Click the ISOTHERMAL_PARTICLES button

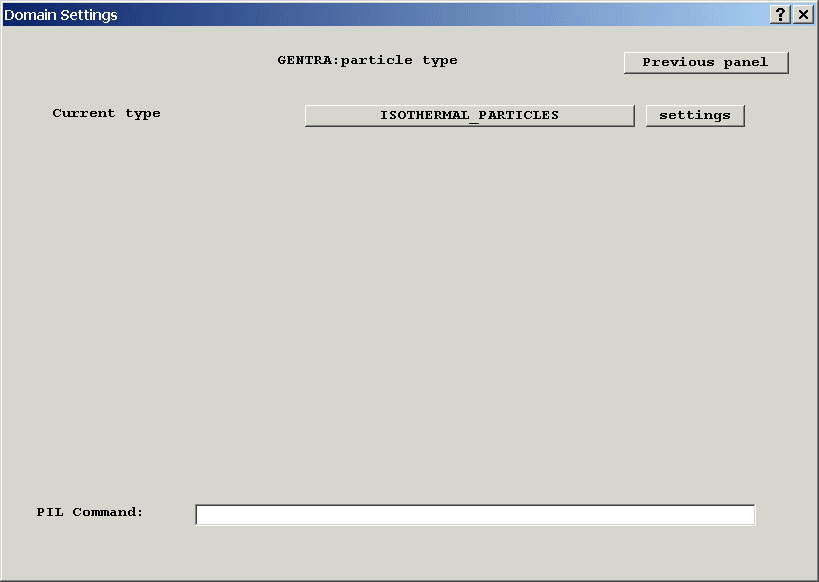click(469, 115)
